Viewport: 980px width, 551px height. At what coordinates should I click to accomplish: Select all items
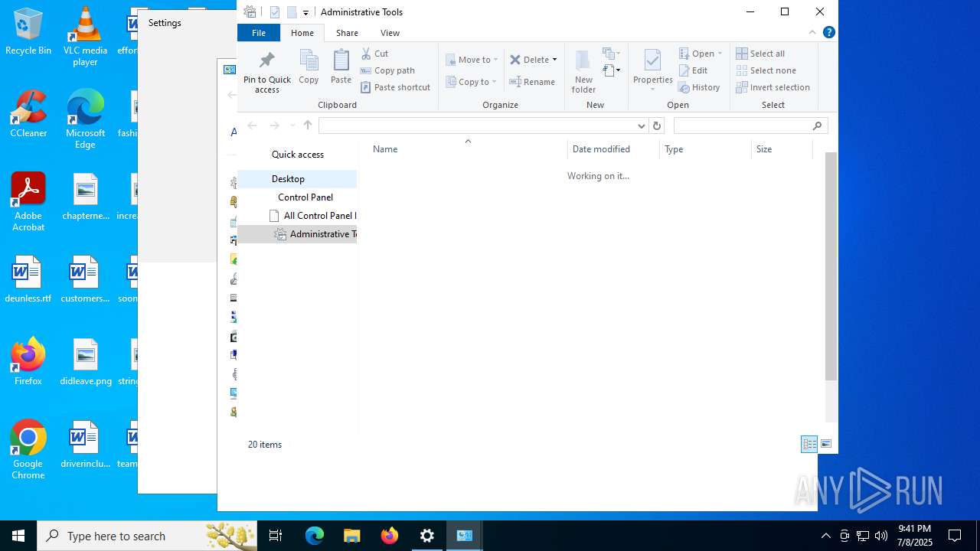coord(760,54)
